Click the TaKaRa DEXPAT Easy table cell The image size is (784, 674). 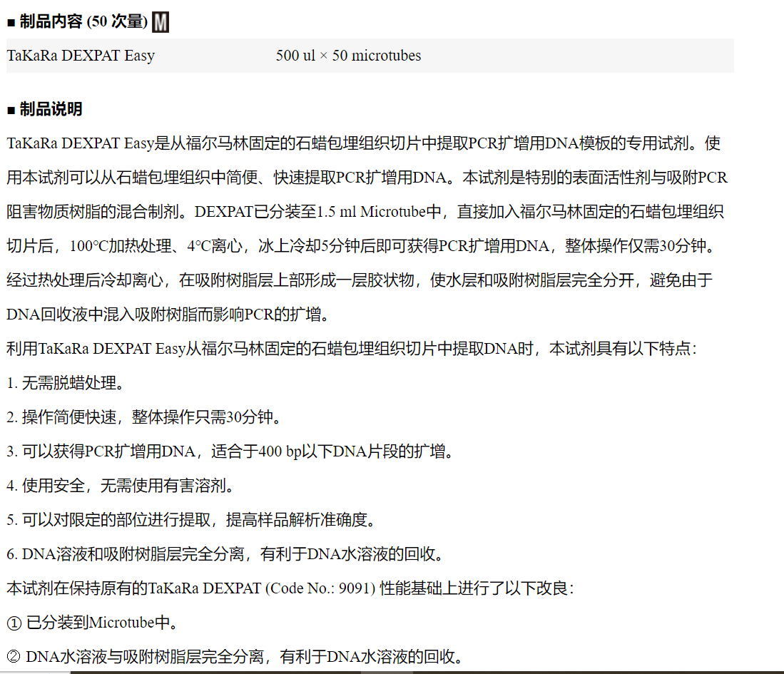coord(81,56)
